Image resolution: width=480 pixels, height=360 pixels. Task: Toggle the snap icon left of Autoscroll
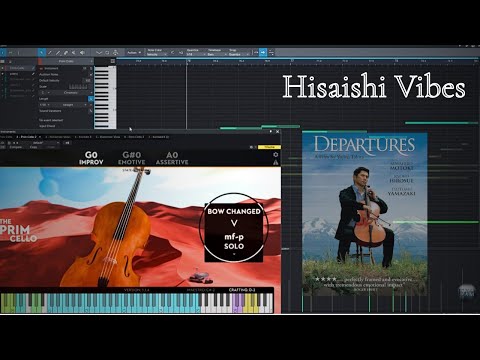(256, 52)
